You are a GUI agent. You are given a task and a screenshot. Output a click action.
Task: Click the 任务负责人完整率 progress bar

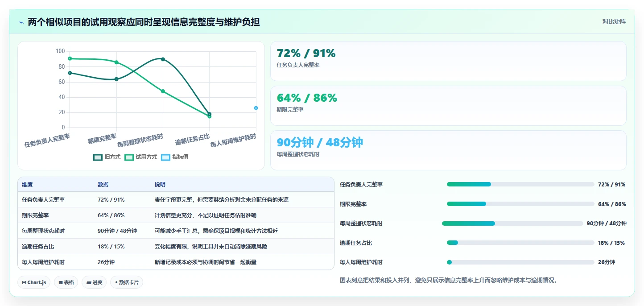[520, 184]
